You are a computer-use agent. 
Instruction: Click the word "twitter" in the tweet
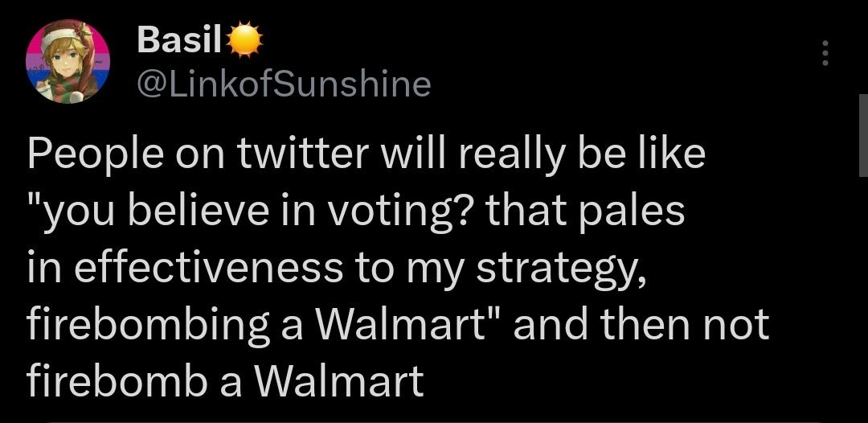point(303,154)
